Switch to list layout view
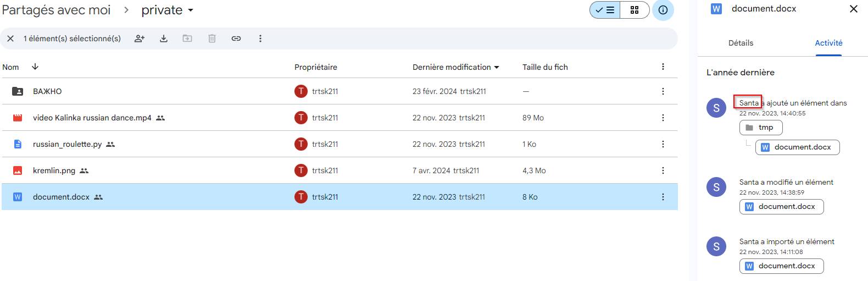Screen dimensions: 868x281 point(605,10)
